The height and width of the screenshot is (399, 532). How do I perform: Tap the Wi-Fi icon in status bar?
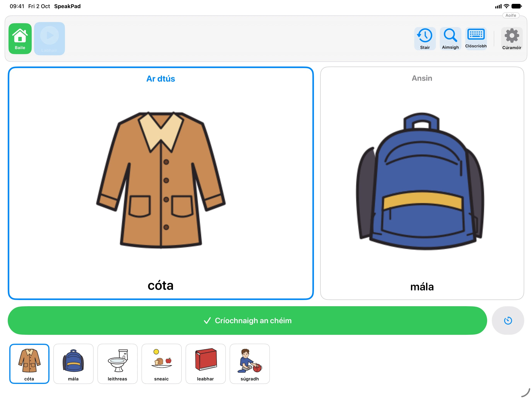pos(506,6)
